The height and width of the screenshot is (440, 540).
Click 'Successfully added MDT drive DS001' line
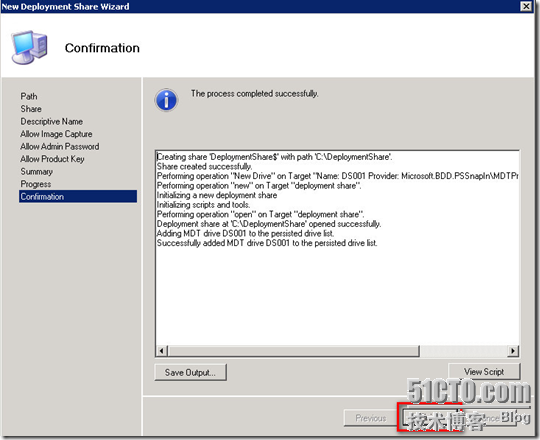pos(267,243)
